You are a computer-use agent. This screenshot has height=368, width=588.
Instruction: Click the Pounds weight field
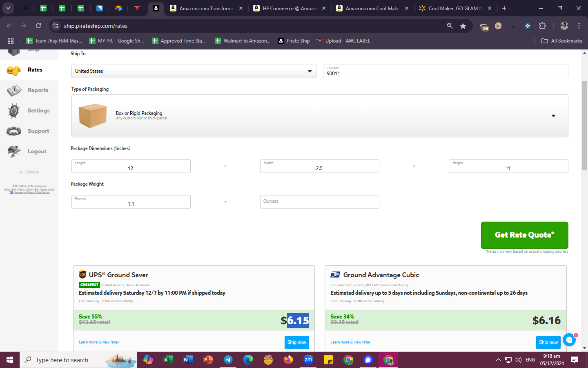[131, 202]
